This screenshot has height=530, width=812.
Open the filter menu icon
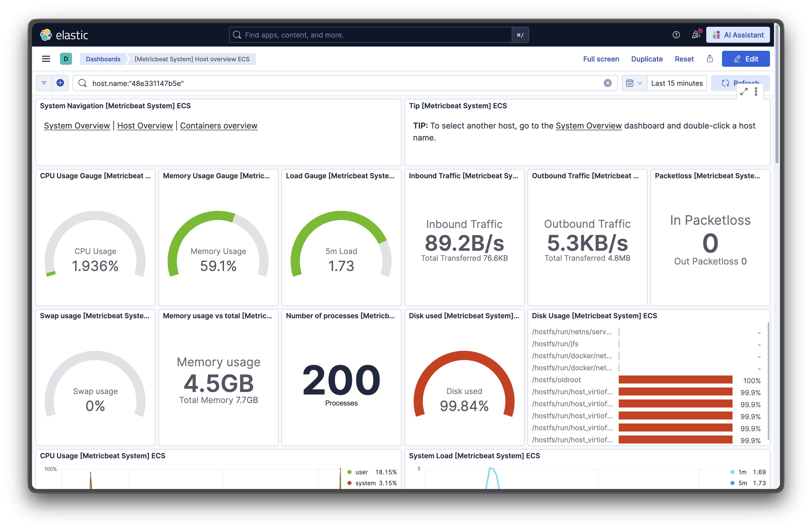click(x=44, y=83)
